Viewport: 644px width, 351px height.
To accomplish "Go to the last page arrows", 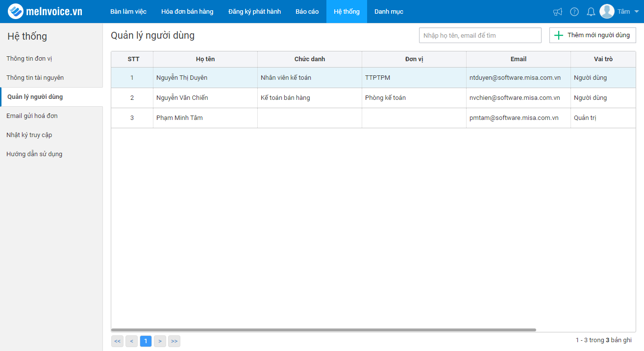I will click(x=174, y=341).
